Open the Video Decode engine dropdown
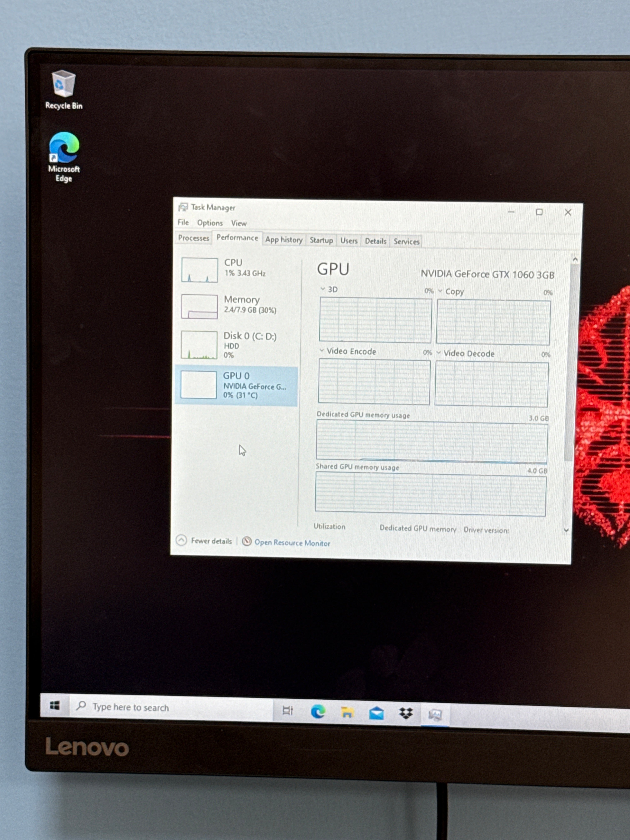The image size is (630, 840). 439,353
